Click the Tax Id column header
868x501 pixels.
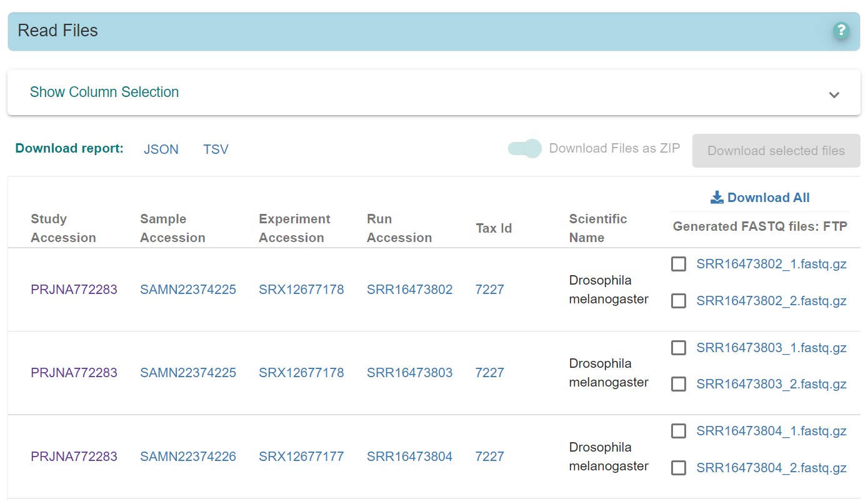494,228
